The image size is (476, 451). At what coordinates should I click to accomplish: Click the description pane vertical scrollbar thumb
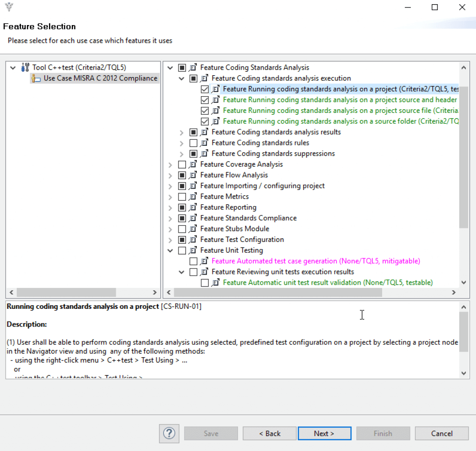[x=463, y=332]
